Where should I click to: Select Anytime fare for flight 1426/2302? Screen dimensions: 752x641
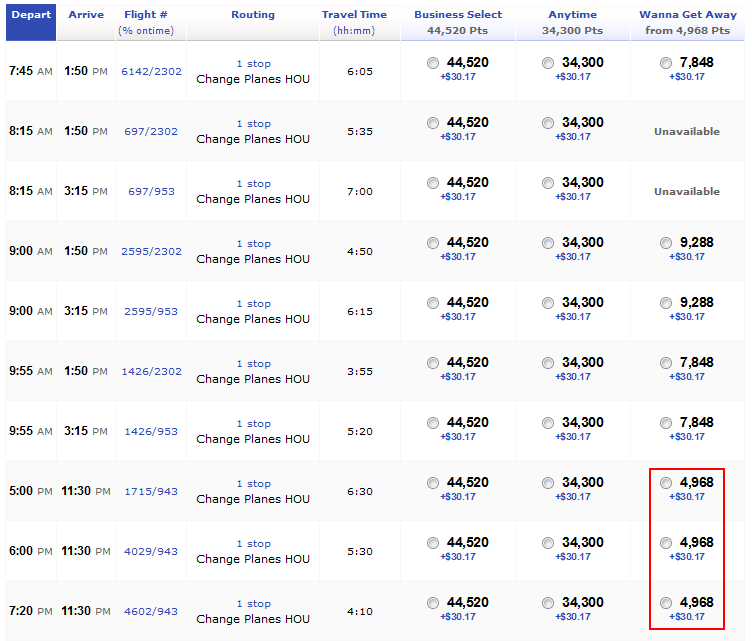(548, 363)
